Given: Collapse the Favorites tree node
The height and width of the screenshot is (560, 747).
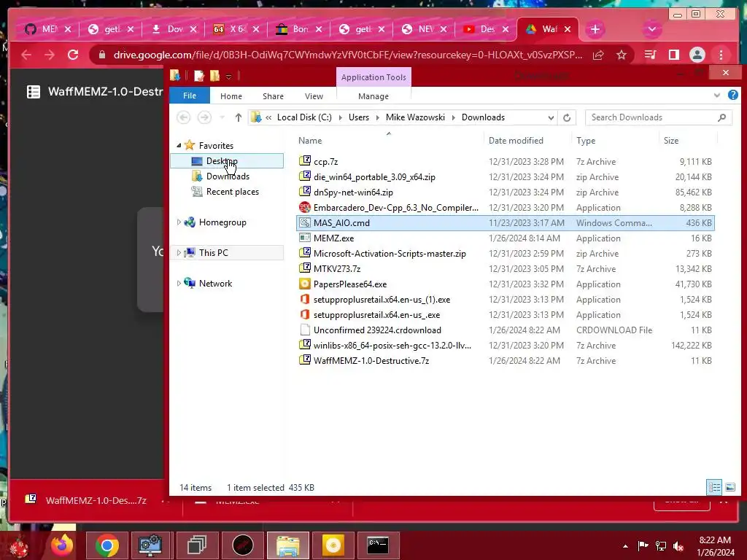Looking at the screenshot, I should 179,145.
